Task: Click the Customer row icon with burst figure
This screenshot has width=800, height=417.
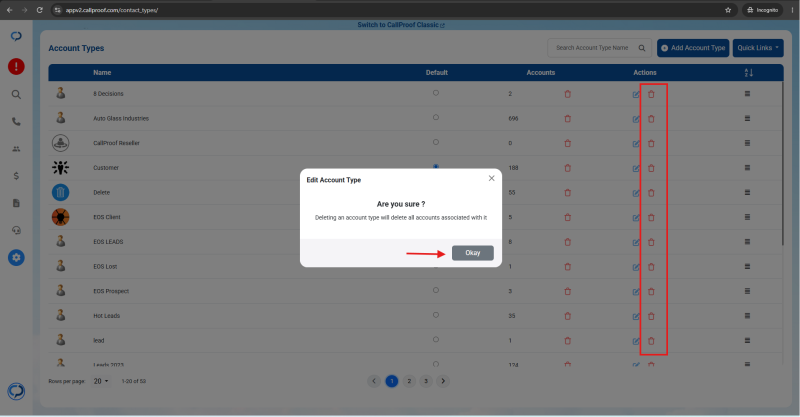Action: tap(60, 167)
